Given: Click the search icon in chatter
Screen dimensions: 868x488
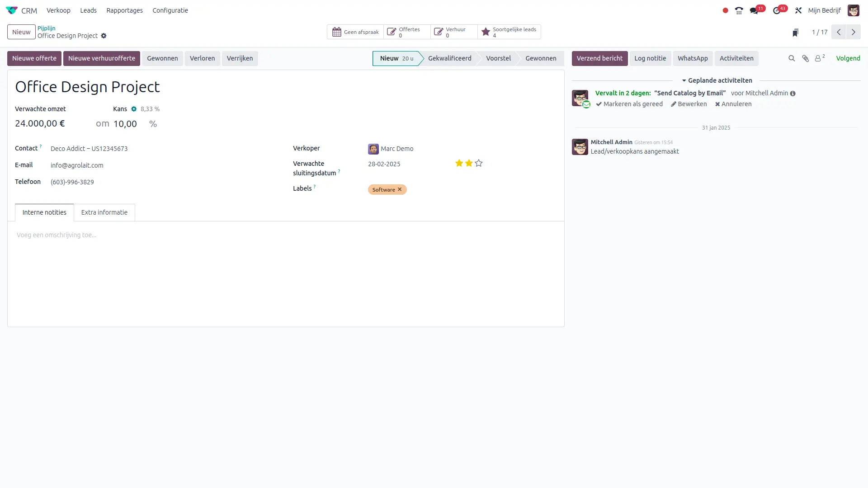Looking at the screenshot, I should pos(792,58).
